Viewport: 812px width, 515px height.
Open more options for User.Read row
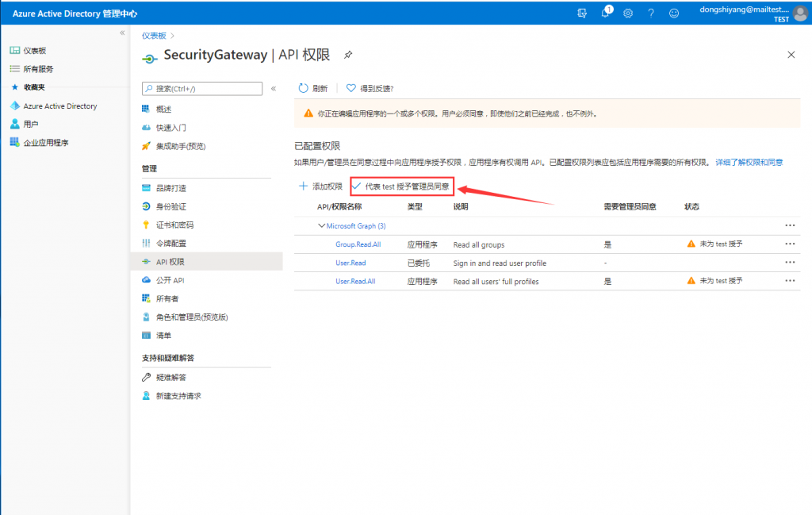[x=790, y=262]
